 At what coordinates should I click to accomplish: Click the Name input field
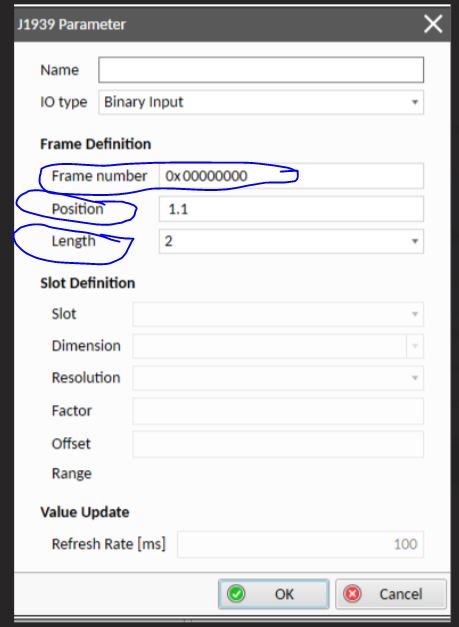pos(261,70)
